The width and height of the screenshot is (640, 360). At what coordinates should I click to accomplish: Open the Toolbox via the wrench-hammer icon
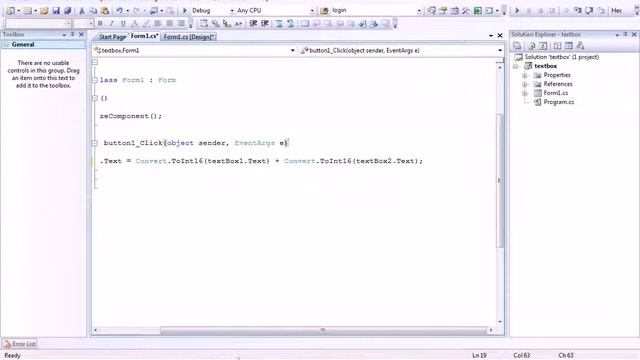(x=466, y=11)
